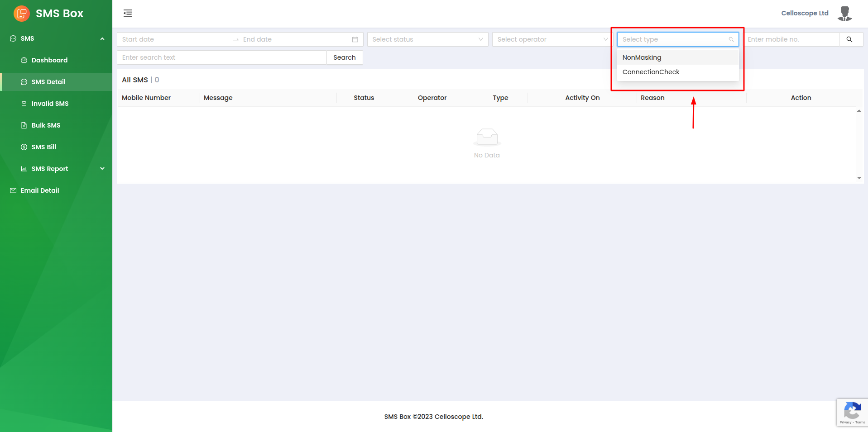The width and height of the screenshot is (868, 432).
Task: Click the magnifier icon beside mobile number field
Action: coord(849,39)
